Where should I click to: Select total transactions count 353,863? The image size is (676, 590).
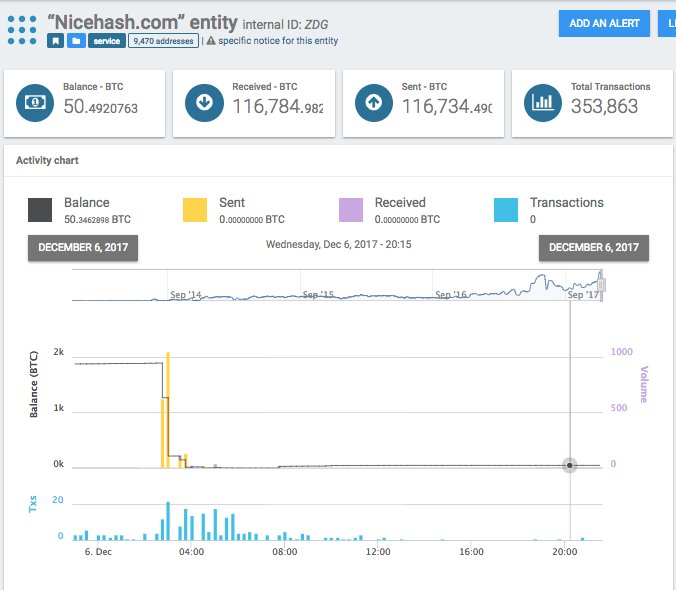point(604,106)
